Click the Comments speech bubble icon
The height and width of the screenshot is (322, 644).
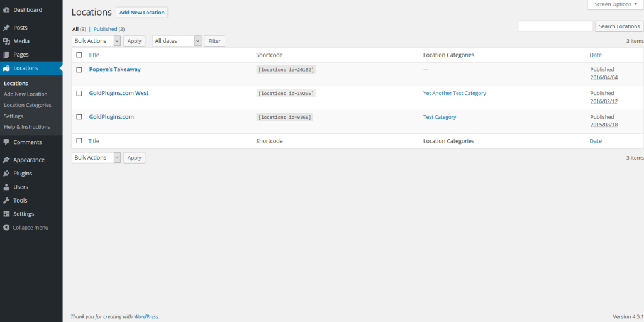tap(6, 142)
